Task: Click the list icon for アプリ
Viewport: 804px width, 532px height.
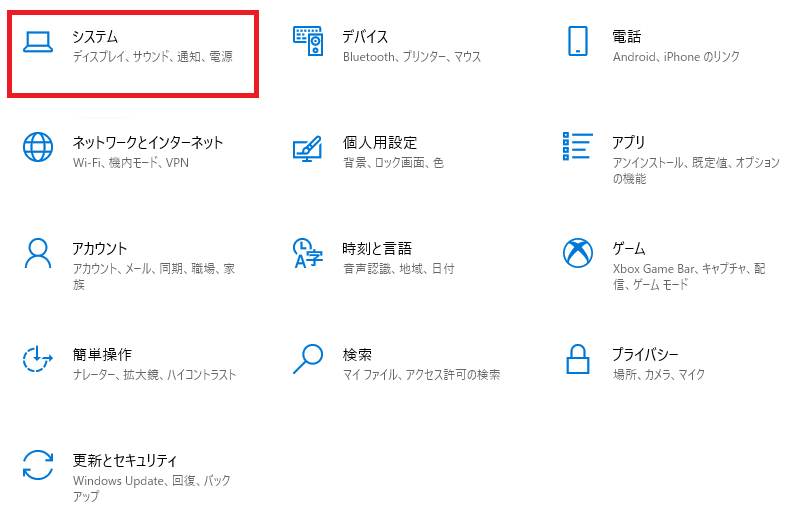Action: (578, 146)
